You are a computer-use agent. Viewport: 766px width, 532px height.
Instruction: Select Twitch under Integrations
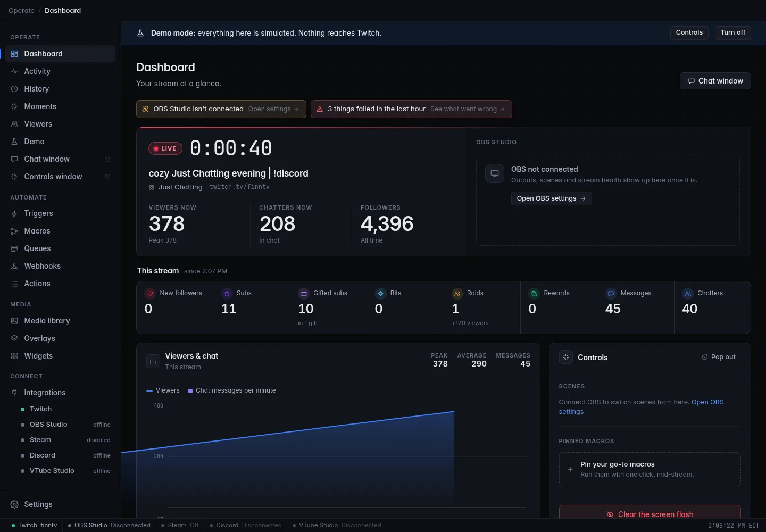(x=65, y=409)
